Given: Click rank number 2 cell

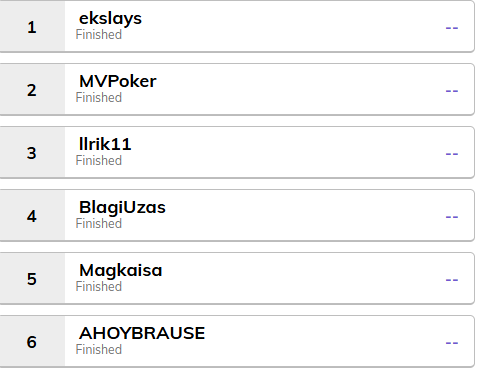Looking at the screenshot, I should 32,89.
